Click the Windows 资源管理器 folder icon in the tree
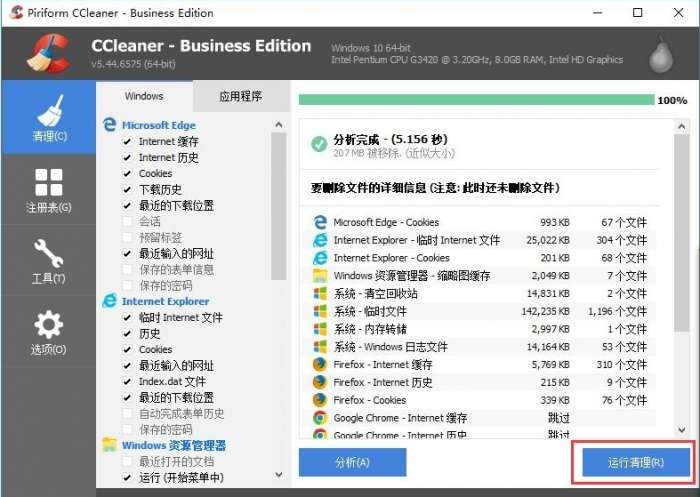Viewport: 700px width, 497px height. pos(109,445)
